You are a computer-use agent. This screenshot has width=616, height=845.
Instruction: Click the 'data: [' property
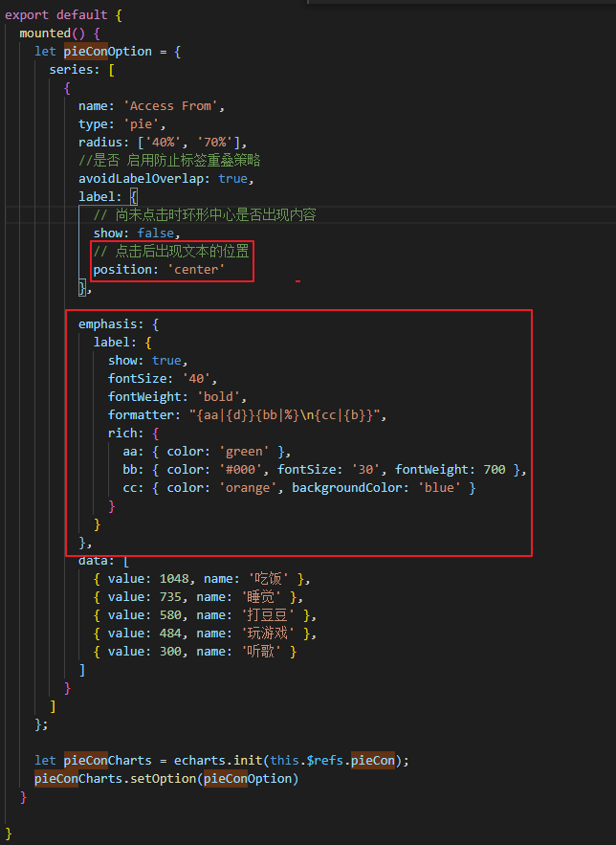(103, 561)
